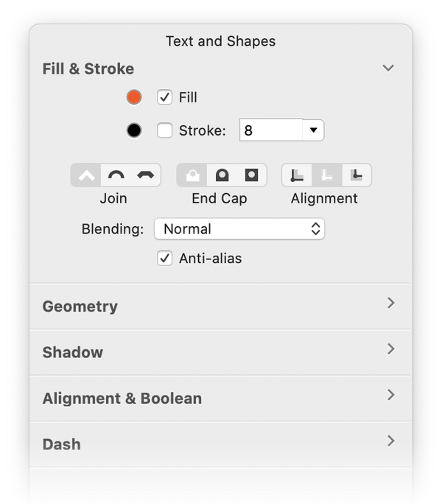Image resolution: width=442 pixels, height=504 pixels.
Task: Open the orange fill color well
Action: (134, 97)
